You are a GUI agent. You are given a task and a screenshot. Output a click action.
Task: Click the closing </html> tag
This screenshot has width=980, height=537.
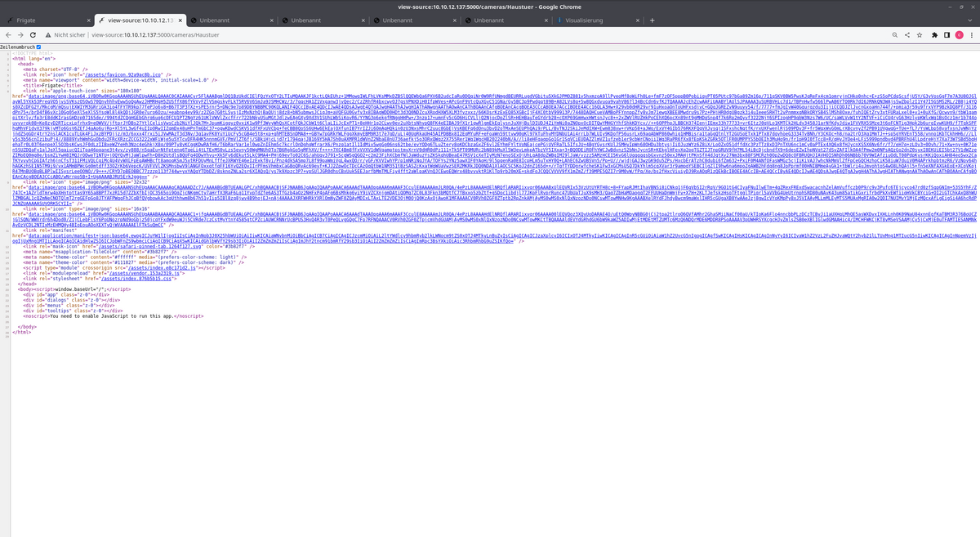[x=20, y=333]
